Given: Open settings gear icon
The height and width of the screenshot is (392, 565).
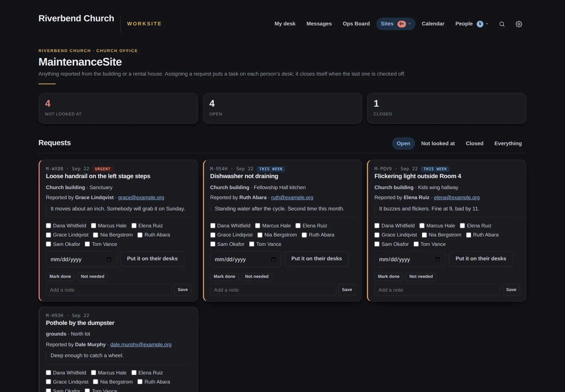Looking at the screenshot, I should click(x=519, y=24).
